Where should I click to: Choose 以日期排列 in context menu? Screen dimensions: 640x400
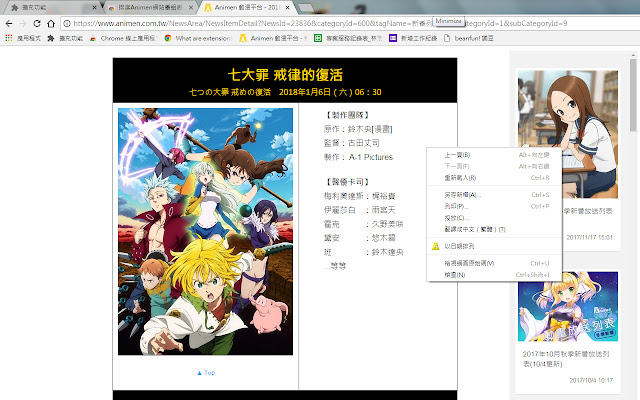(x=494, y=246)
